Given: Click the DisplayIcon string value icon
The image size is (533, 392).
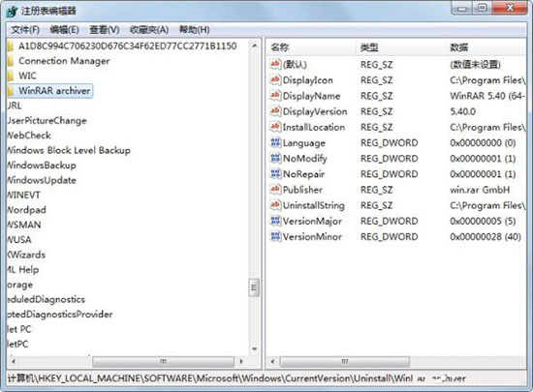Looking at the screenshot, I should point(275,79).
